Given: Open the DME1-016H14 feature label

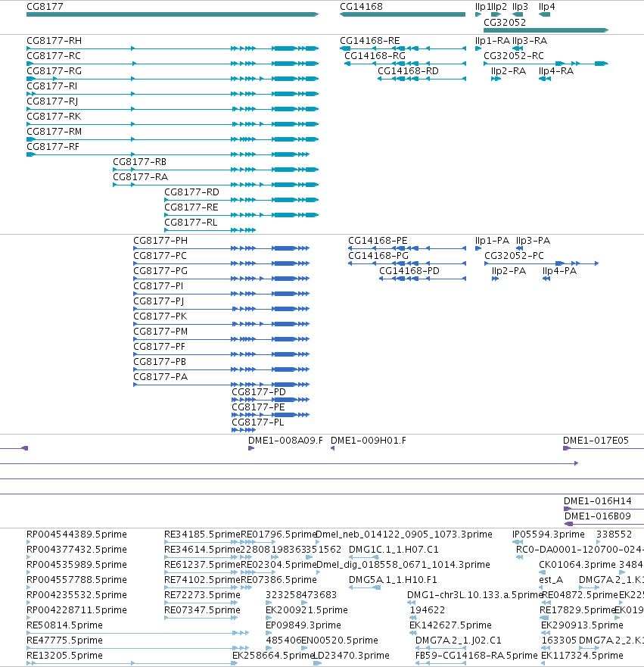Looking at the screenshot, I should click(x=598, y=501).
